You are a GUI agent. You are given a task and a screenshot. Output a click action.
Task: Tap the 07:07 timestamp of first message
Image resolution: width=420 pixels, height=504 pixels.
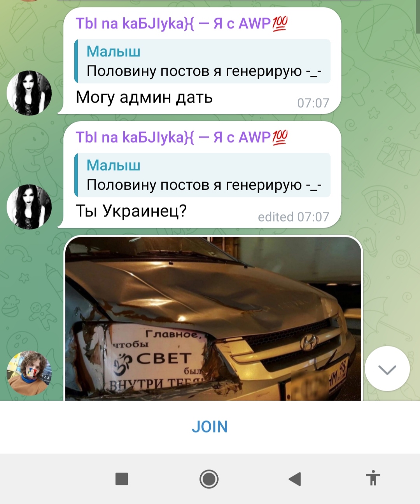pos(313,103)
